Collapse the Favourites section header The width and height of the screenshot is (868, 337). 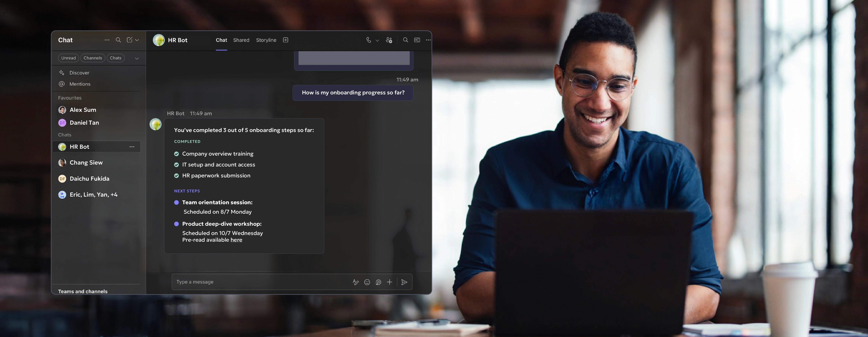[70, 98]
